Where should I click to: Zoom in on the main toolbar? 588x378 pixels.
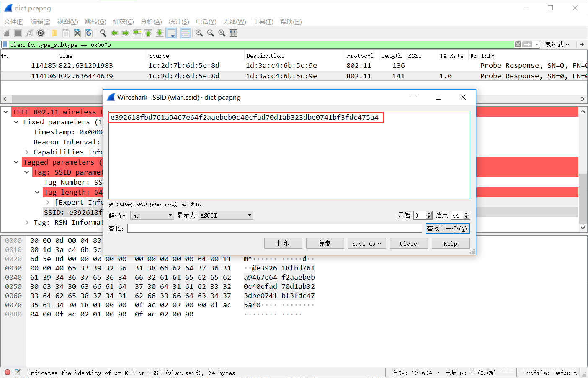point(199,33)
